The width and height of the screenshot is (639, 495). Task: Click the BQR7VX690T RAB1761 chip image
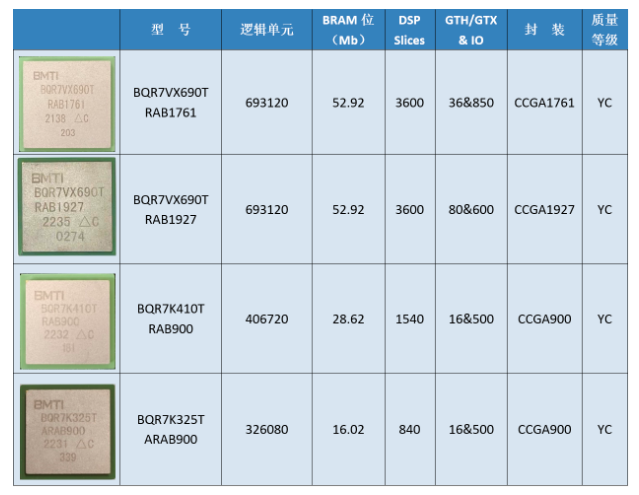pos(67,104)
